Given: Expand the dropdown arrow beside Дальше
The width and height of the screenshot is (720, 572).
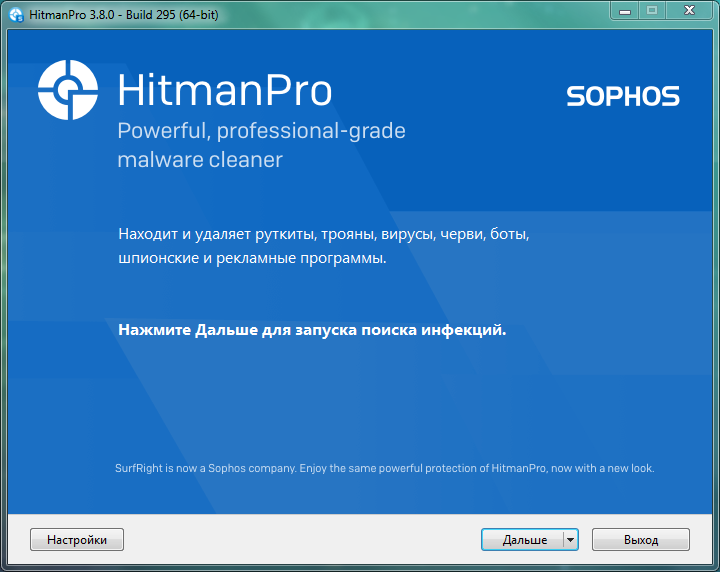Looking at the screenshot, I should (571, 539).
